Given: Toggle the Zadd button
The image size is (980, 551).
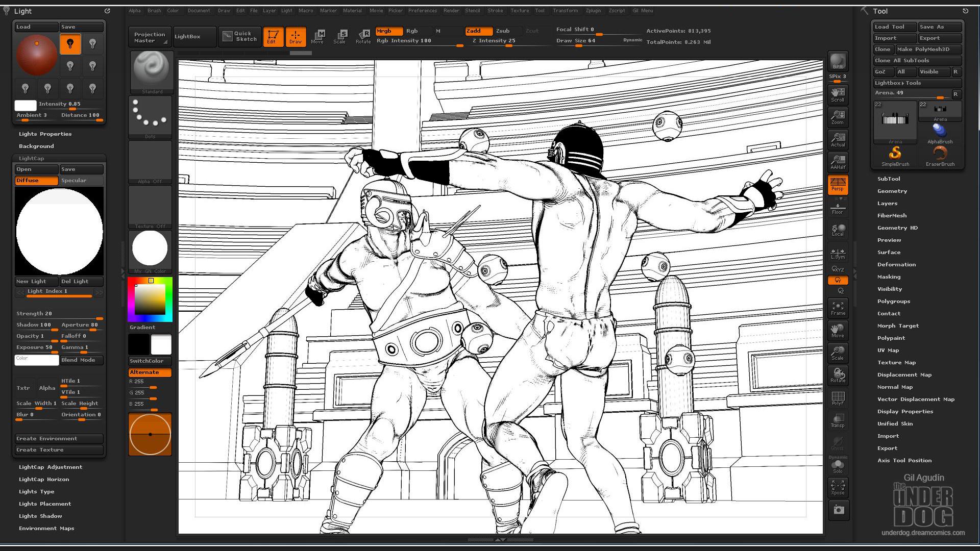Looking at the screenshot, I should tap(479, 31).
